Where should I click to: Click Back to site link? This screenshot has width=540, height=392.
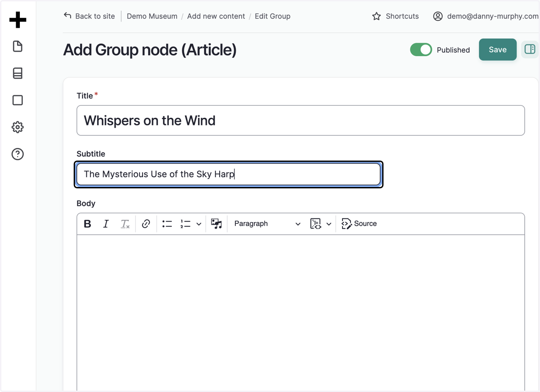click(89, 16)
